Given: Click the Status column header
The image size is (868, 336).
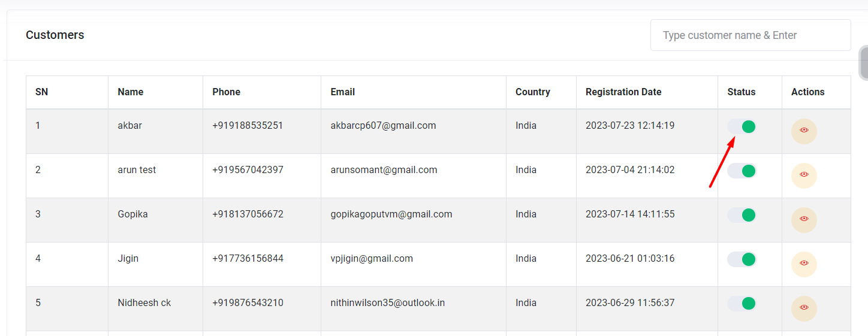Looking at the screenshot, I should 742,92.
